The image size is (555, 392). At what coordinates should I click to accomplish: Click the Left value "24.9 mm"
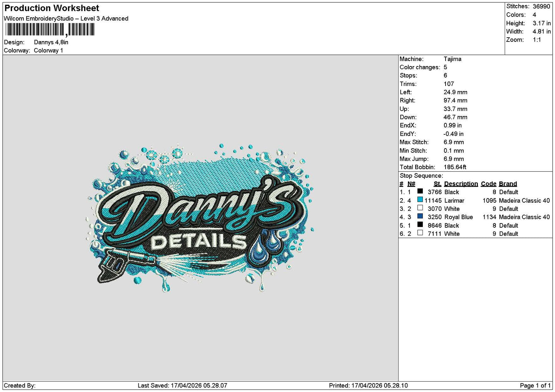click(456, 92)
